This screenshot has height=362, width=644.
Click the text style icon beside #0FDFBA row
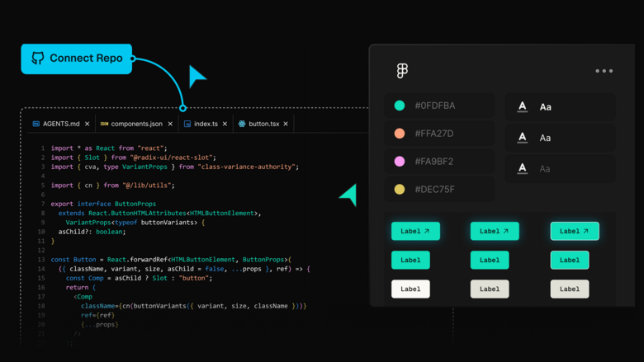(x=523, y=106)
